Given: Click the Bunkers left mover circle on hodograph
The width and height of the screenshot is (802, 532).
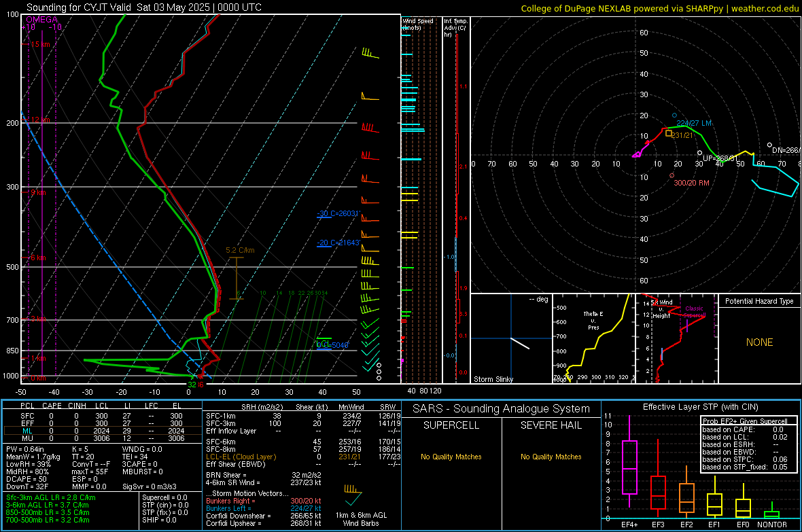Looking at the screenshot, I should [674, 116].
